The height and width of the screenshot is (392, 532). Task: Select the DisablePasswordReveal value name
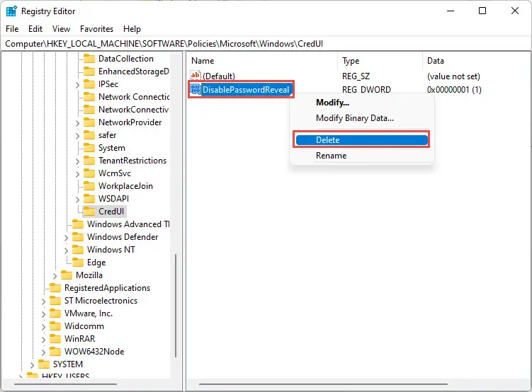pos(246,90)
